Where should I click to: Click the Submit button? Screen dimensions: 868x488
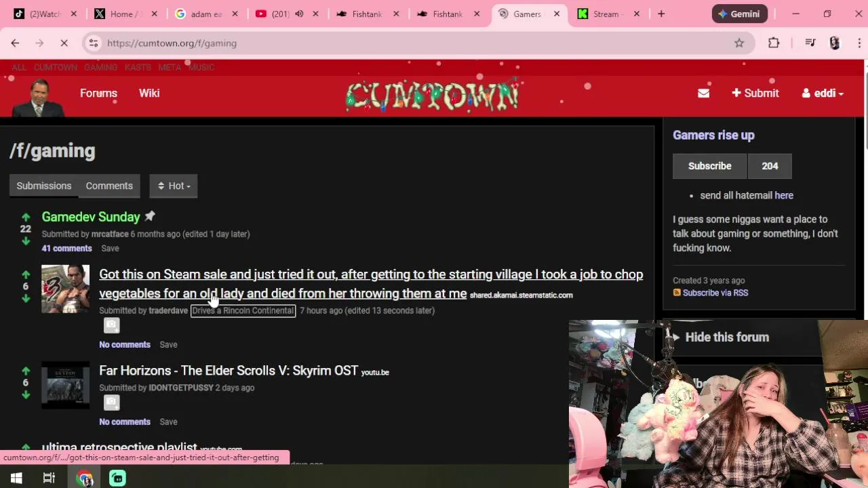pyautogui.click(x=755, y=93)
